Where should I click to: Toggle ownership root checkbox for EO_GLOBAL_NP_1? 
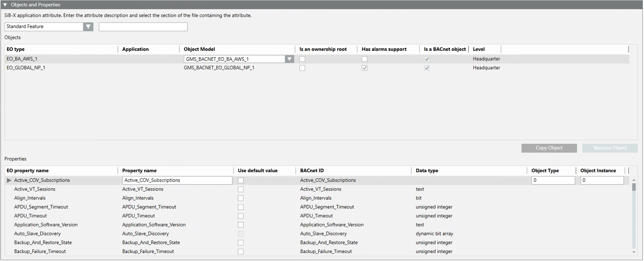[302, 68]
